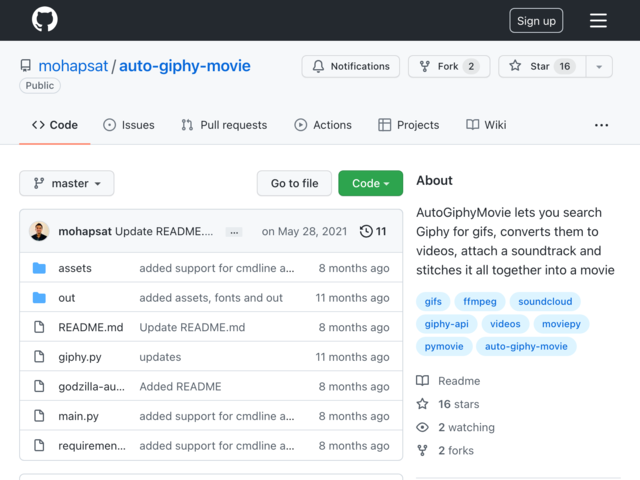Image resolution: width=640 pixels, height=480 pixels.
Task: Select the Code tab
Action: (55, 125)
